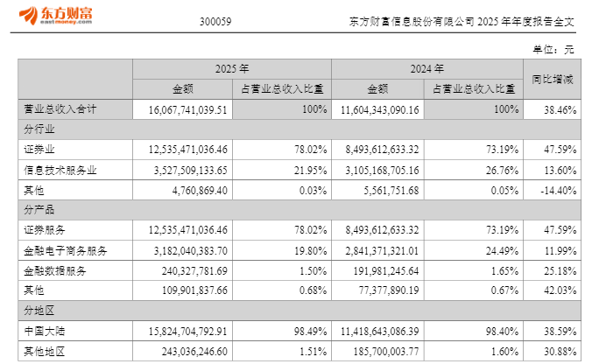Click the 2025年年度报告全文 header title
Screen dimensions: 592x364
tap(462, 22)
